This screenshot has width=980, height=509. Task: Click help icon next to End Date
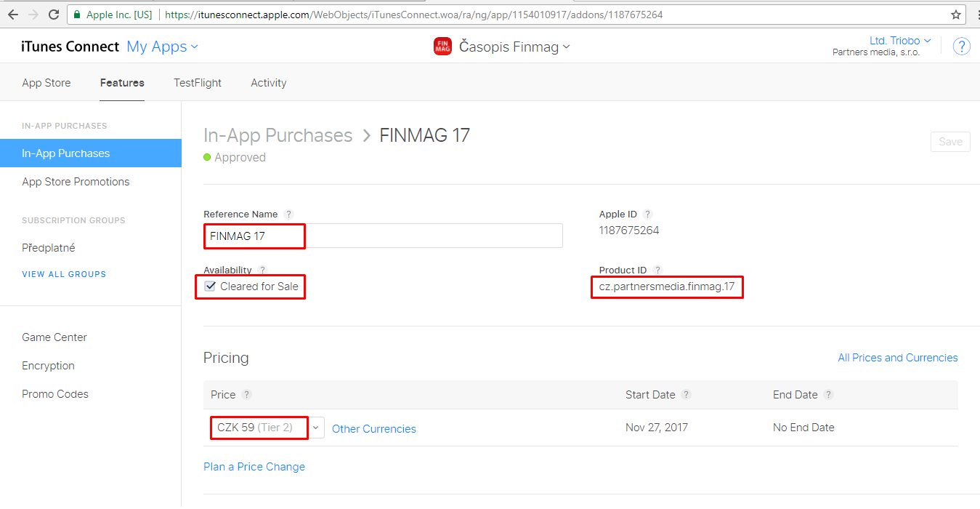click(x=828, y=395)
